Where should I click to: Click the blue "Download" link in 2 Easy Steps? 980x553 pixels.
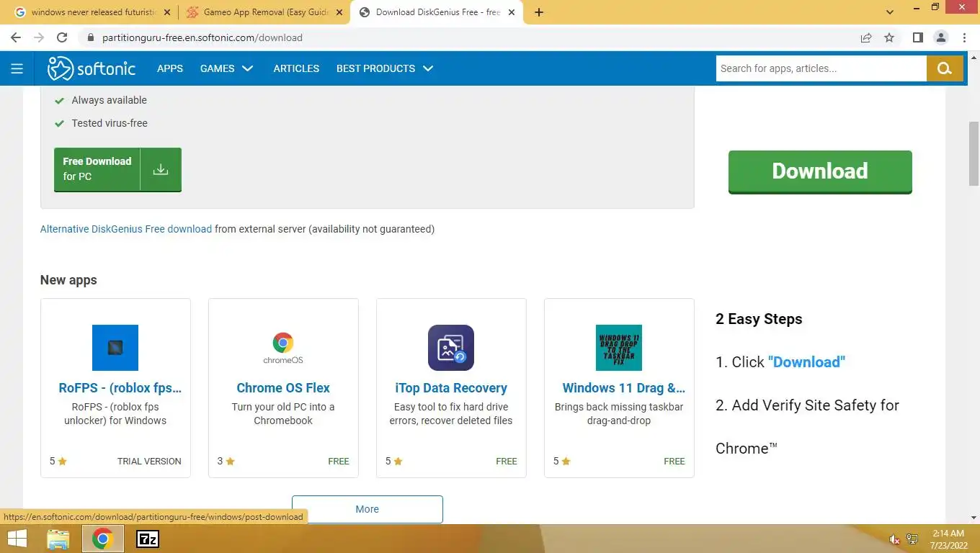tap(806, 361)
